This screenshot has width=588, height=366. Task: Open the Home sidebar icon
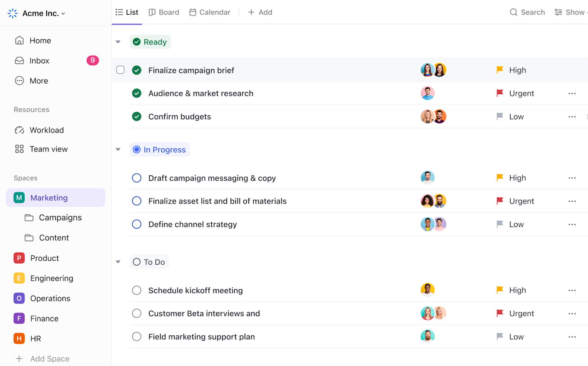click(x=19, y=40)
